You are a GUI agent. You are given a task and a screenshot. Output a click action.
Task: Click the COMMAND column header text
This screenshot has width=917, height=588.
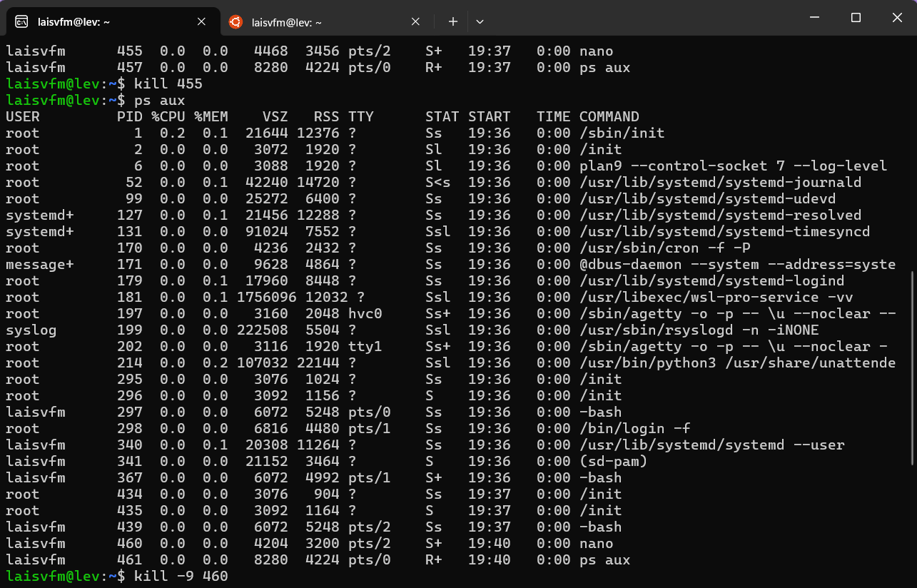[609, 116]
